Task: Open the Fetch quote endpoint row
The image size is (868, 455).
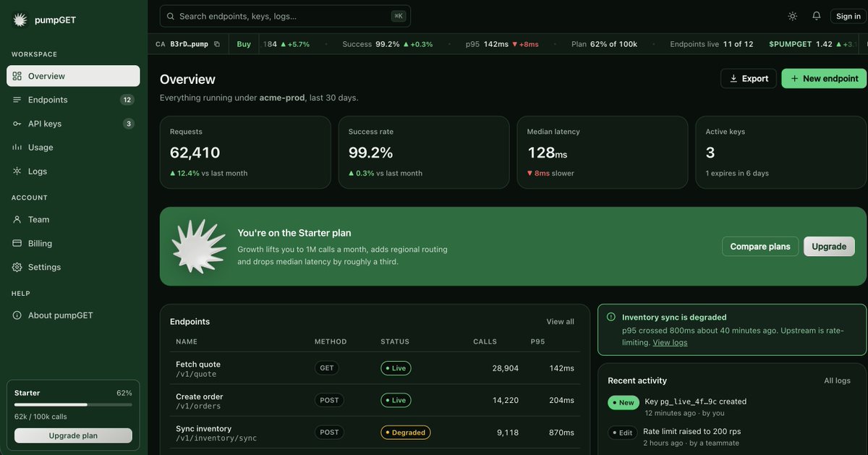Action: pyautogui.click(x=375, y=368)
